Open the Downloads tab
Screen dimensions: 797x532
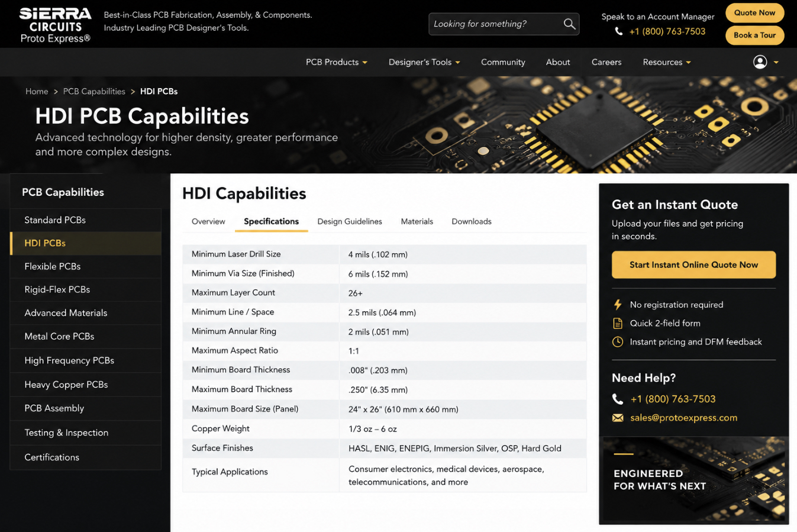point(472,221)
